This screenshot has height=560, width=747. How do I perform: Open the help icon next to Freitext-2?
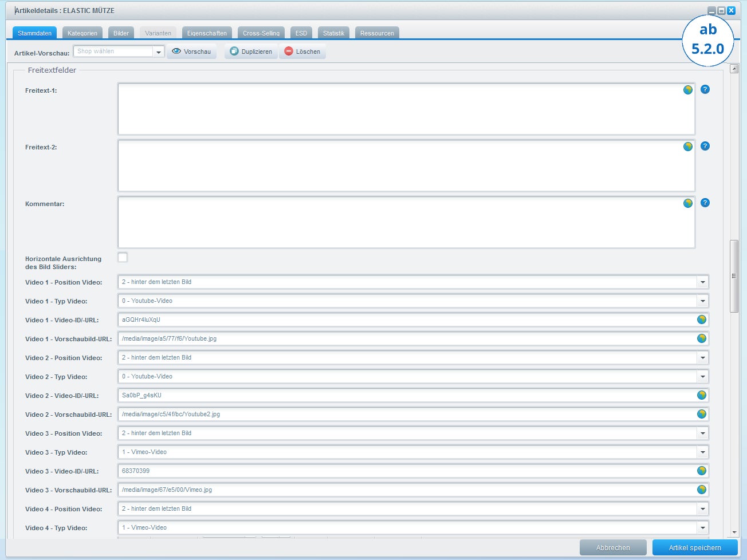tap(705, 146)
